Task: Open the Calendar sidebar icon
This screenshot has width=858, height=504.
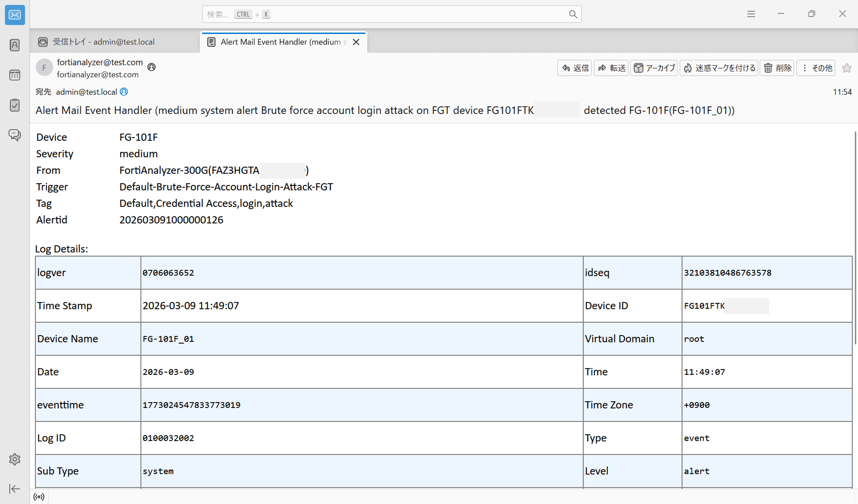Action: point(15,75)
